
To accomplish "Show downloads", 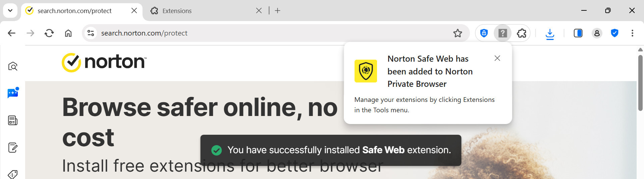I will tap(550, 34).
